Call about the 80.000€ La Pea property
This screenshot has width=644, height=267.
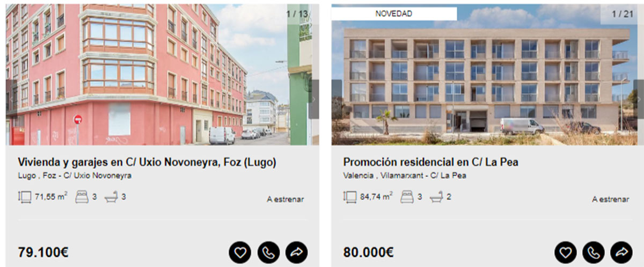click(x=594, y=252)
